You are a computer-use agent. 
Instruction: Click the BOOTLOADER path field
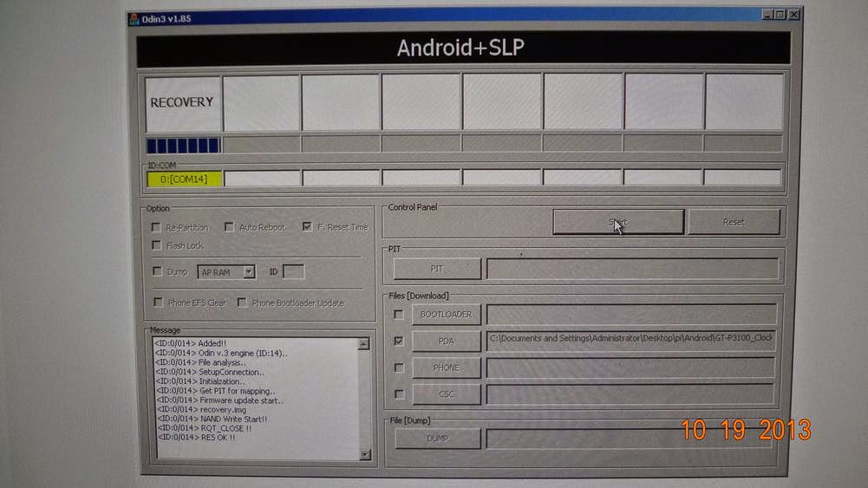[631, 315]
